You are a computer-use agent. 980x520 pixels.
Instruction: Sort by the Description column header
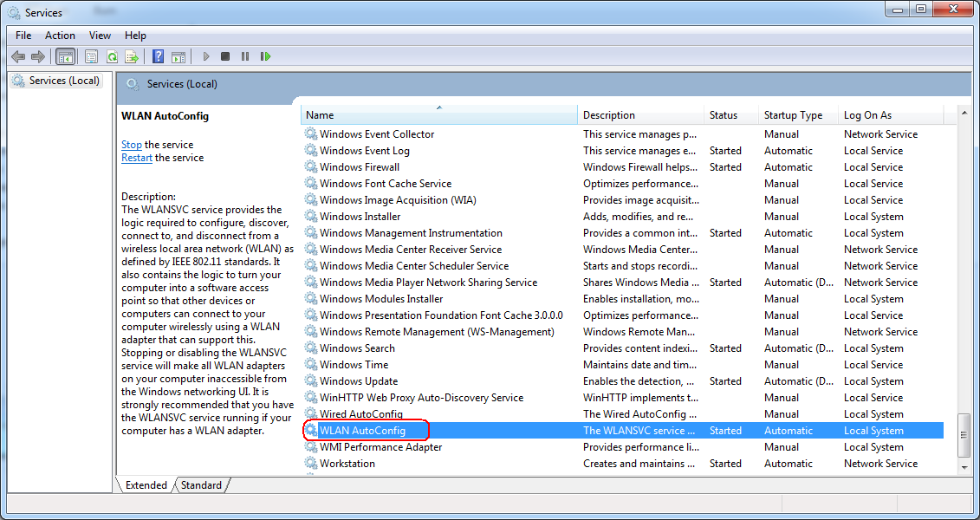coord(641,115)
